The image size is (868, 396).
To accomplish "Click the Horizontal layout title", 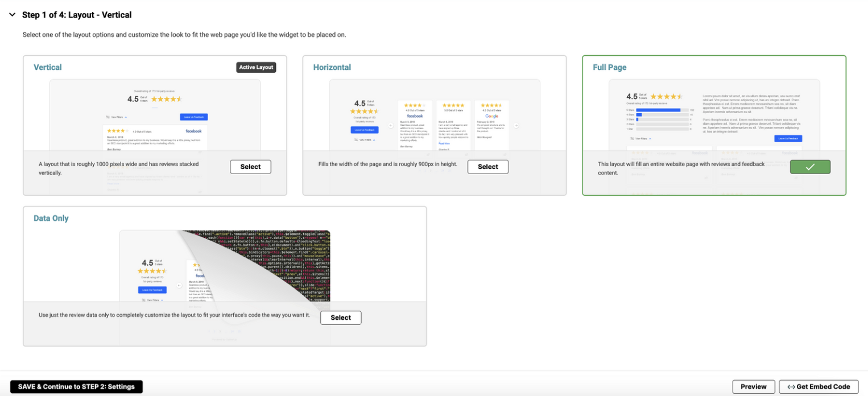I will pyautogui.click(x=332, y=67).
